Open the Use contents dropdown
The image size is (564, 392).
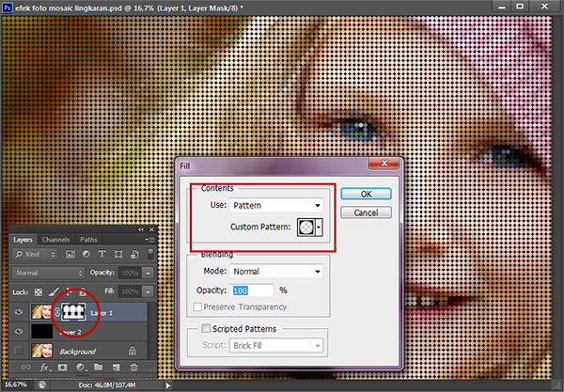276,205
